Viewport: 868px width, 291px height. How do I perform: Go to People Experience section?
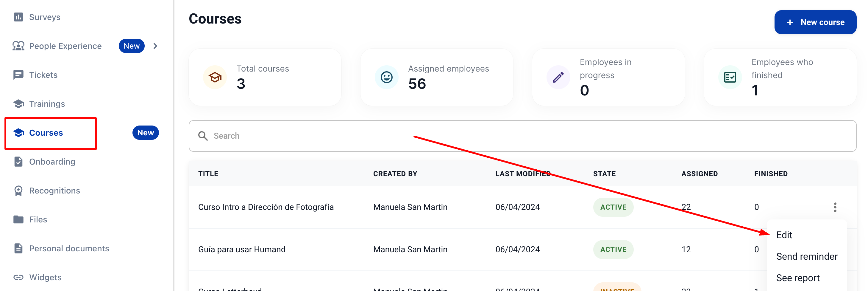65,46
